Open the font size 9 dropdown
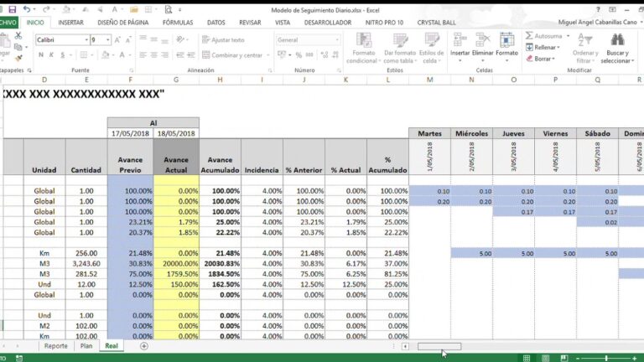 coord(108,40)
